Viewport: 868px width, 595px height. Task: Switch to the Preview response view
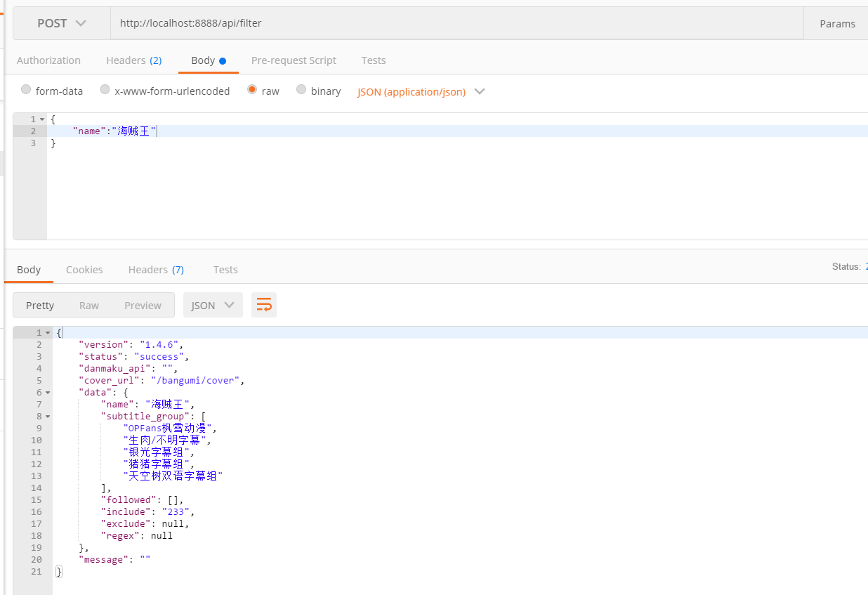click(x=143, y=305)
